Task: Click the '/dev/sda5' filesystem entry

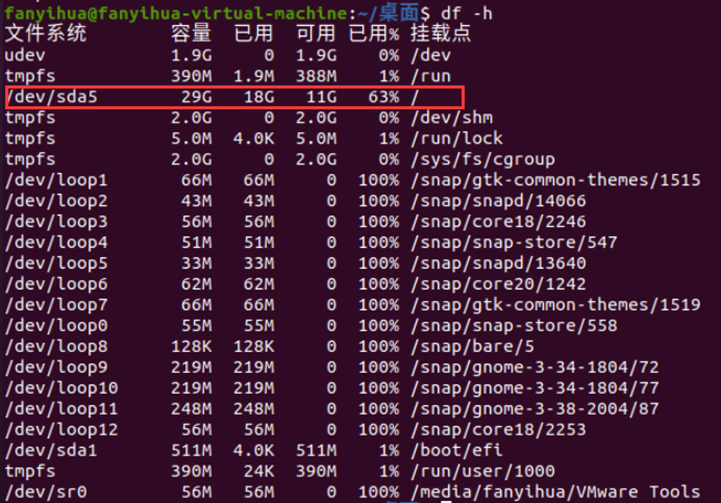Action: [x=52, y=97]
